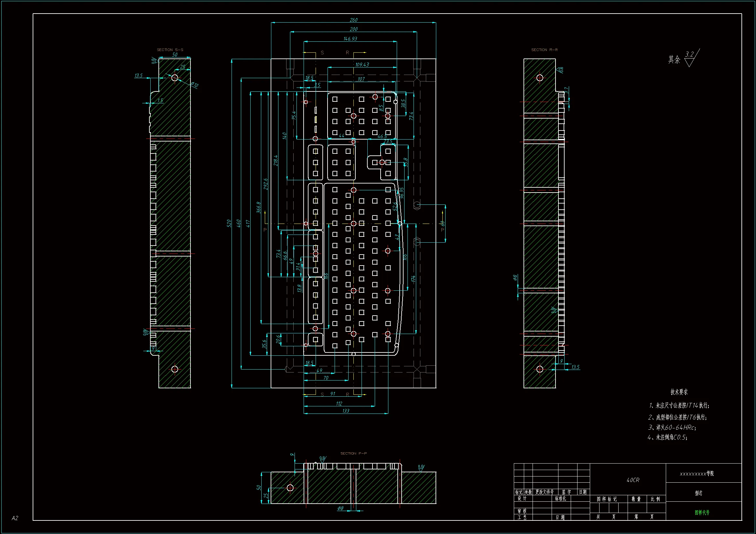Click the A2 paper size label

(15, 518)
